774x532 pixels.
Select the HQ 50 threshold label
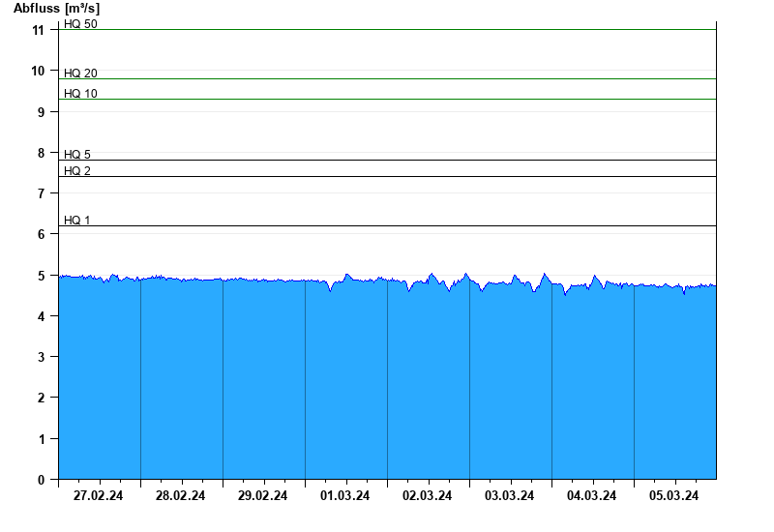pyautogui.click(x=80, y=23)
